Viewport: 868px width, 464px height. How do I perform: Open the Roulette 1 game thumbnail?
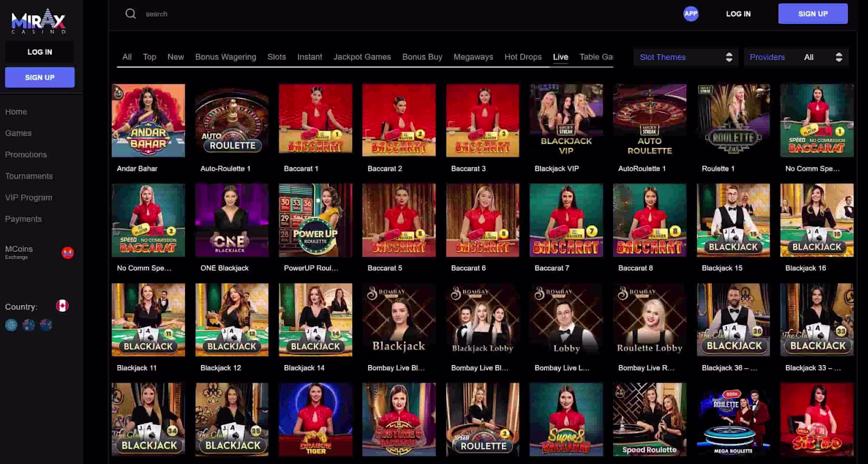pos(733,120)
